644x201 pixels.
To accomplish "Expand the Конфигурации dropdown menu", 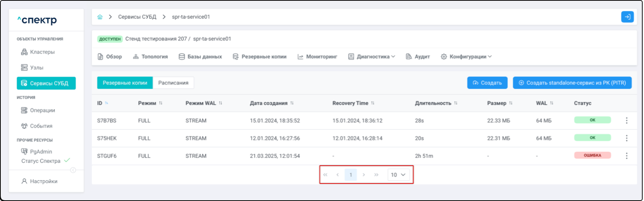I will tap(466, 57).
